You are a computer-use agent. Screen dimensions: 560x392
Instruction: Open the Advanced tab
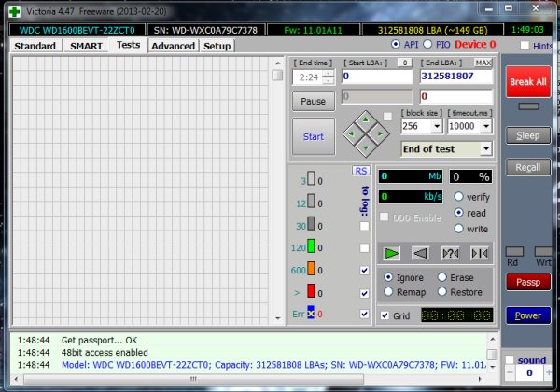174,46
